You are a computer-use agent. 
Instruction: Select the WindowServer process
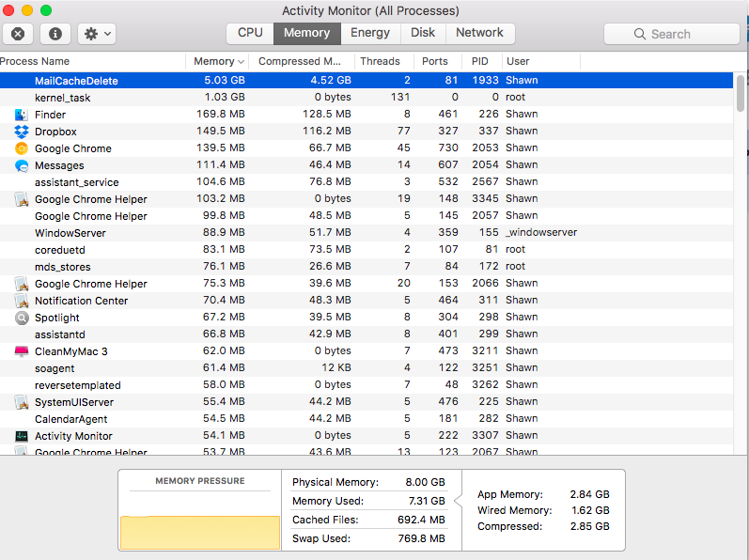pos(367,232)
